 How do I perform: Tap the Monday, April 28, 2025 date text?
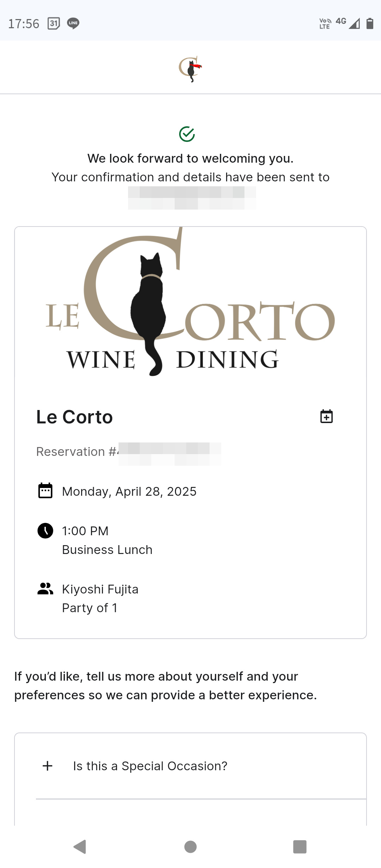click(x=129, y=492)
